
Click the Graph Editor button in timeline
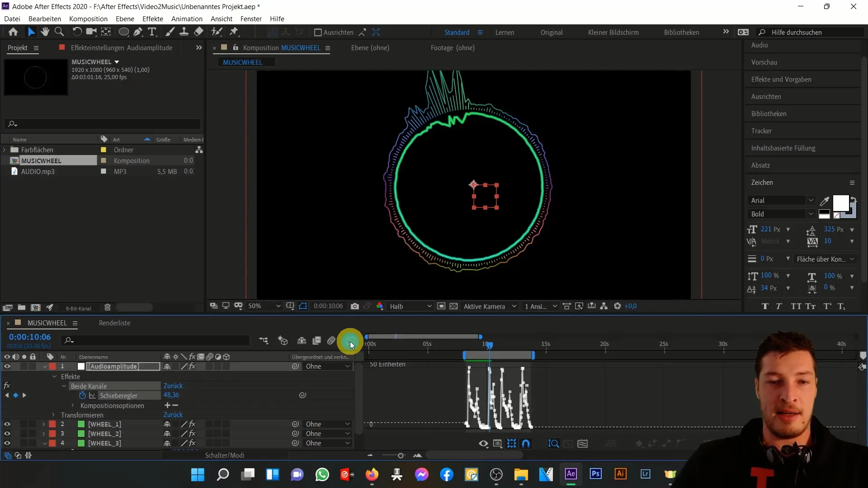pyautogui.click(x=350, y=341)
